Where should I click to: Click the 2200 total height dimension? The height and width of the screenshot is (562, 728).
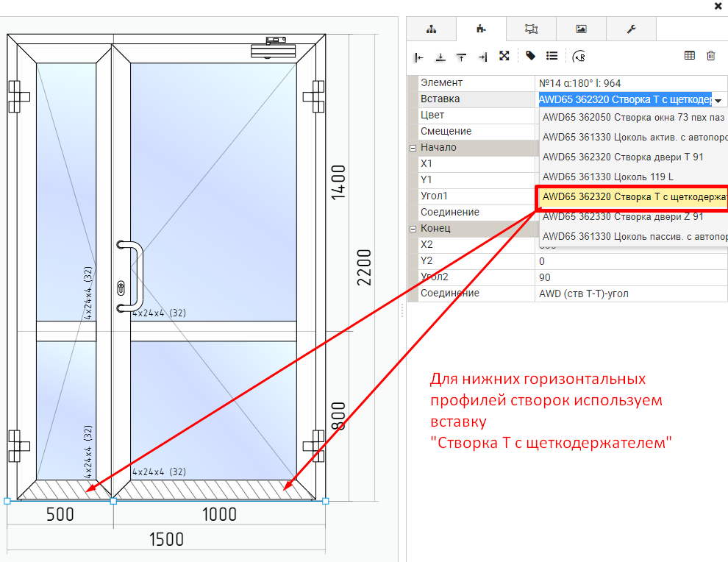pyautogui.click(x=364, y=268)
